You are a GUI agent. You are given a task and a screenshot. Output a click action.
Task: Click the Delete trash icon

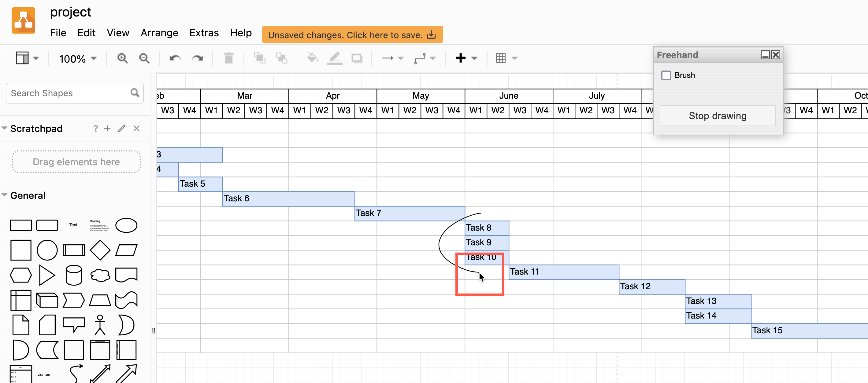[229, 58]
